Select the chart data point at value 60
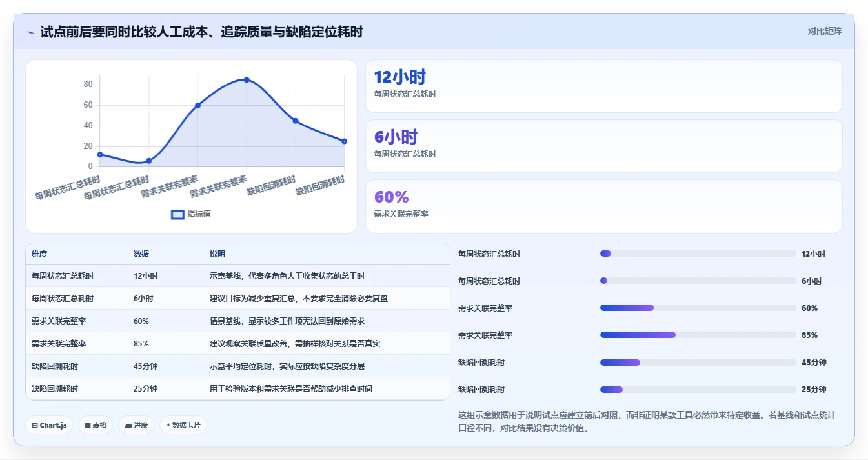868x460 pixels. pos(197,105)
